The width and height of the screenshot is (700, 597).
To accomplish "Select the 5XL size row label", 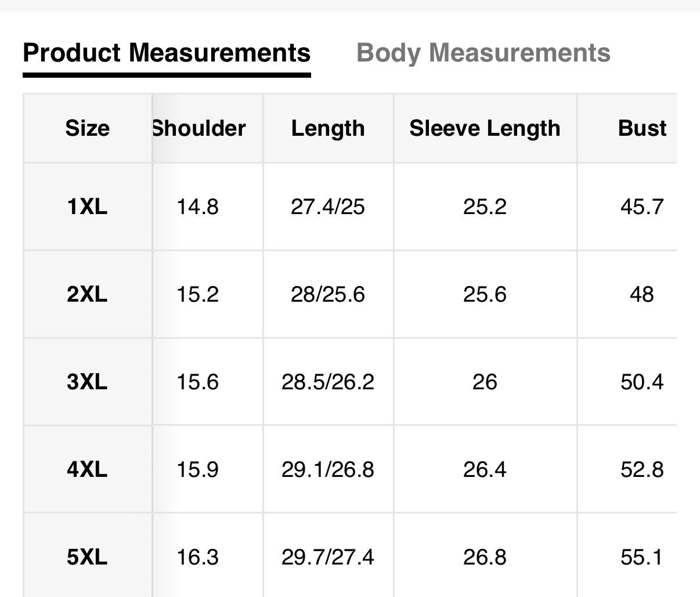I will pyautogui.click(x=87, y=557).
